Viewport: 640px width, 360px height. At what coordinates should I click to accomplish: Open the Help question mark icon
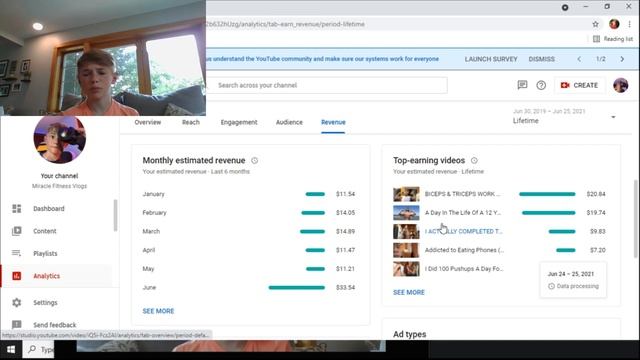click(541, 85)
